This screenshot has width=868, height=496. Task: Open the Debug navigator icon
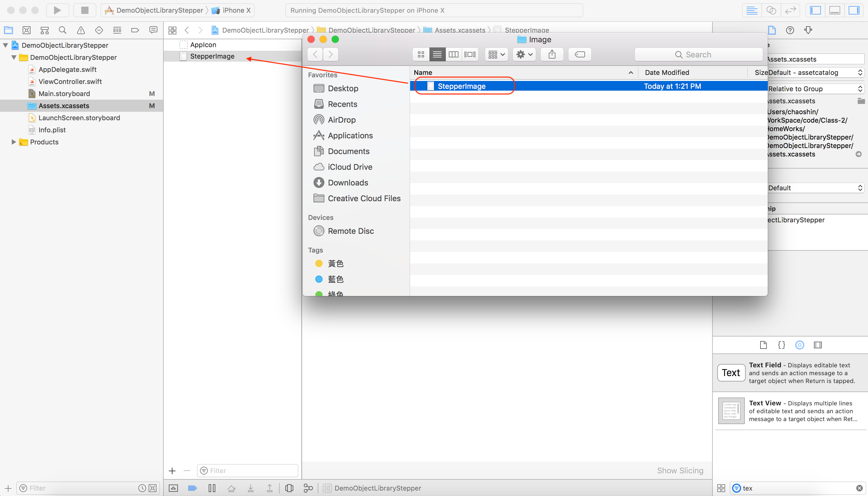pyautogui.click(x=117, y=30)
